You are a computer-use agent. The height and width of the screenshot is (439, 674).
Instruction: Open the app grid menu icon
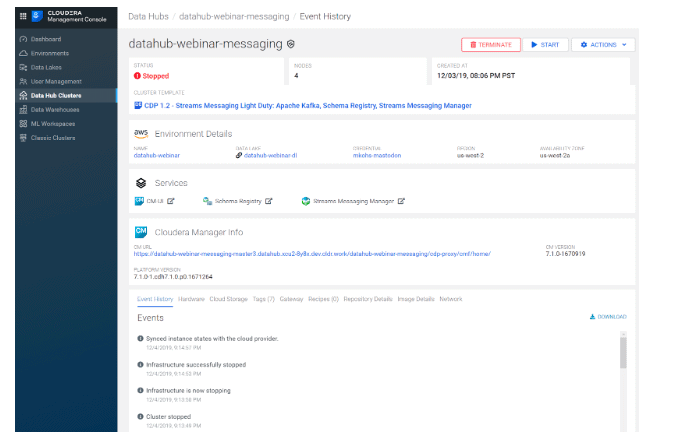23,18
